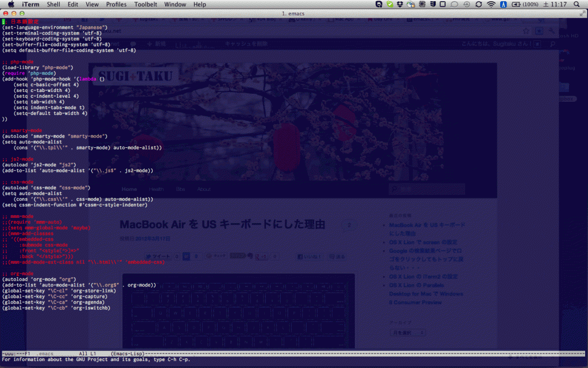Click the Google +1 button on the post
This screenshot has width=588, height=368.
point(262,256)
